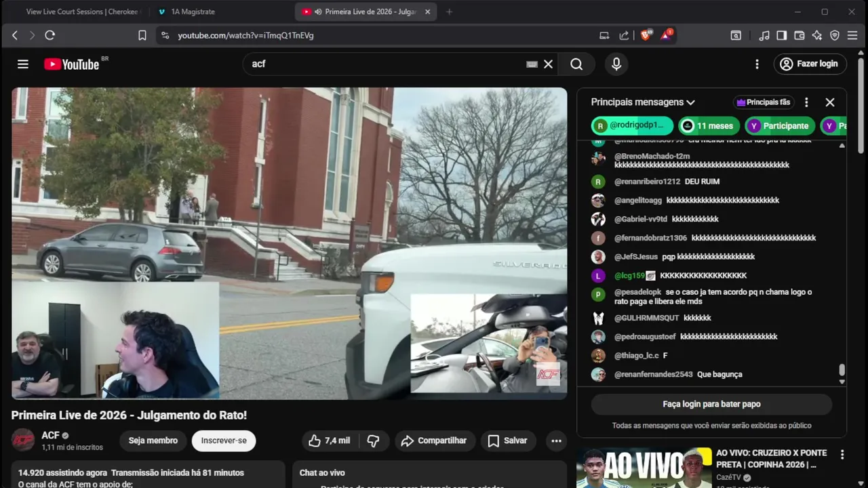This screenshot has height=488, width=868.
Task: Open @pesadelopk chat message author
Action: pyautogui.click(x=637, y=292)
